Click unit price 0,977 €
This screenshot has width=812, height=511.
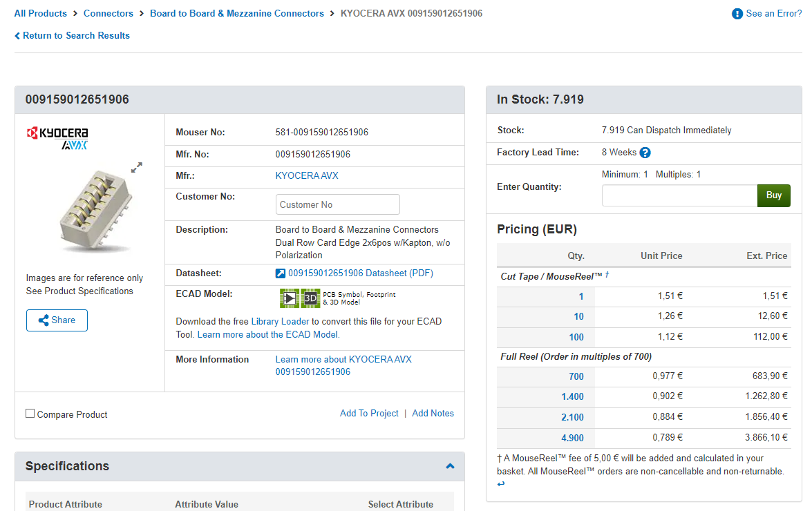[668, 376]
